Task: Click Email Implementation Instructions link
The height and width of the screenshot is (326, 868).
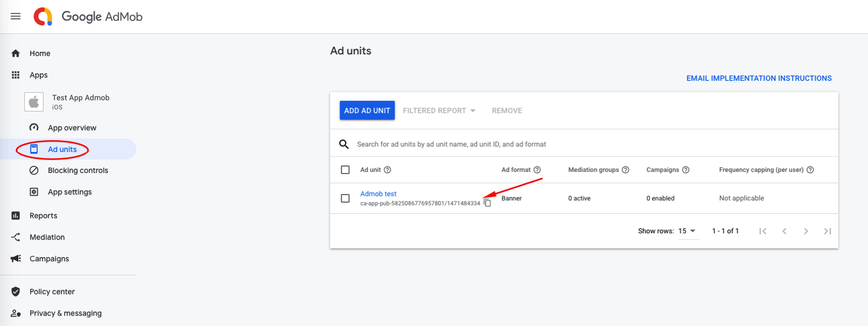Action: (x=759, y=78)
